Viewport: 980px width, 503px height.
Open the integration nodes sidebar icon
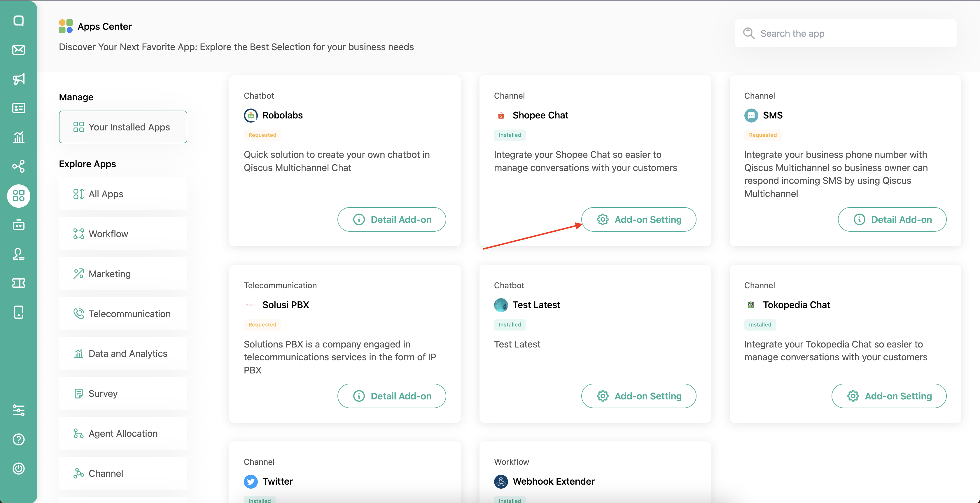click(19, 166)
